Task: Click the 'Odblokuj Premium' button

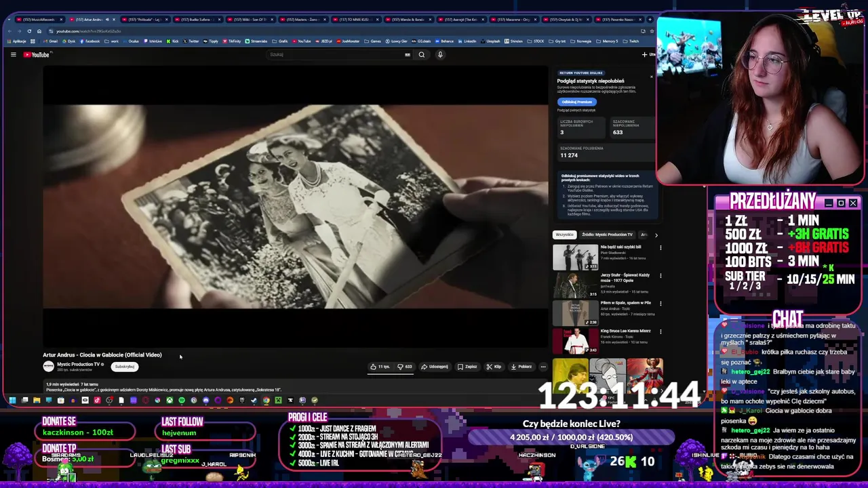Action: (x=576, y=102)
